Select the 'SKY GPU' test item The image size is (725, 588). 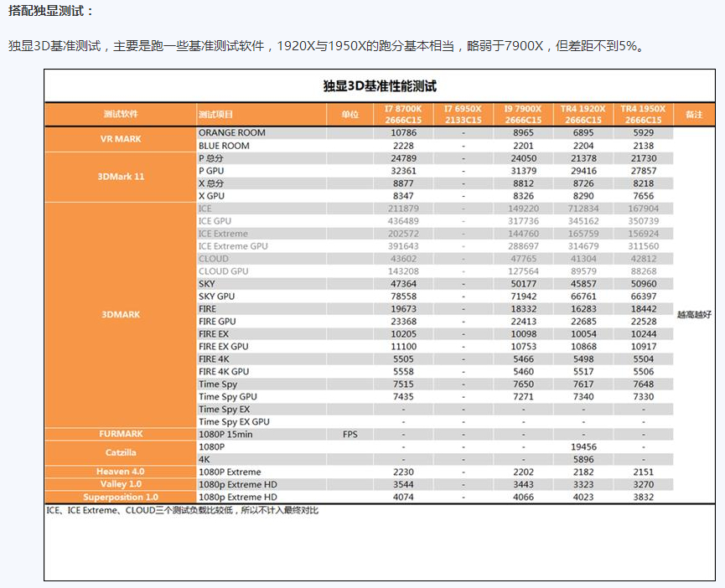pos(216,296)
